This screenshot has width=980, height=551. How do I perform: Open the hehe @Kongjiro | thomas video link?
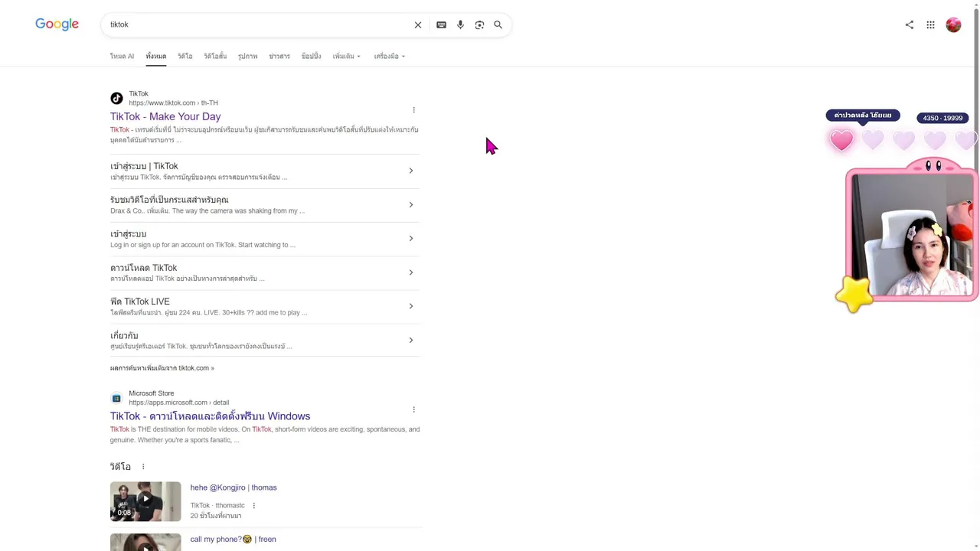click(x=234, y=487)
